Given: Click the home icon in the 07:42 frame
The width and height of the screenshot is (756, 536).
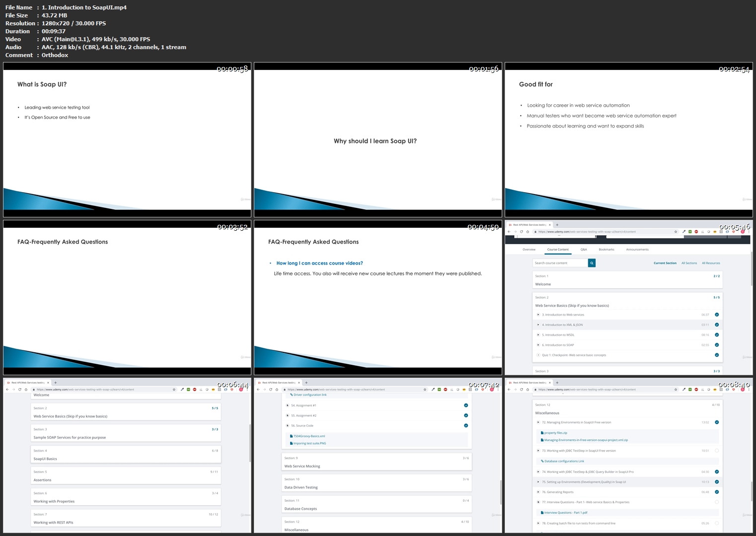Looking at the screenshot, I should [x=277, y=390].
